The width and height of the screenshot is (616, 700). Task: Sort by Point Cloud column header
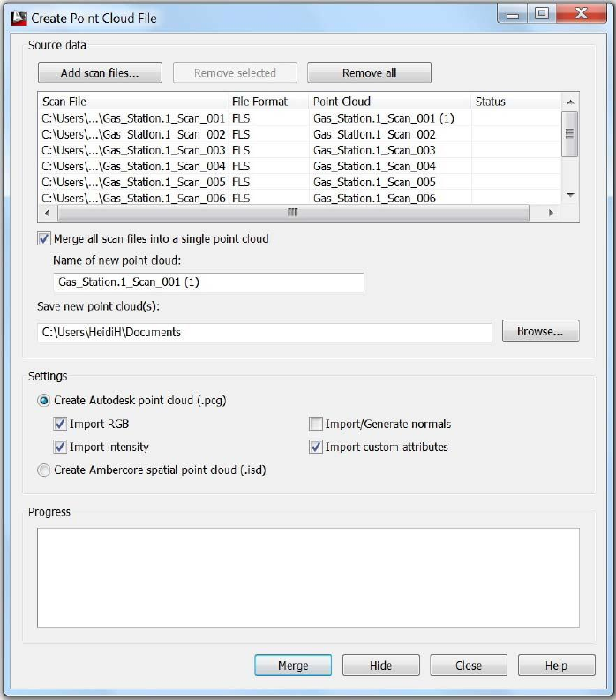tap(390, 102)
